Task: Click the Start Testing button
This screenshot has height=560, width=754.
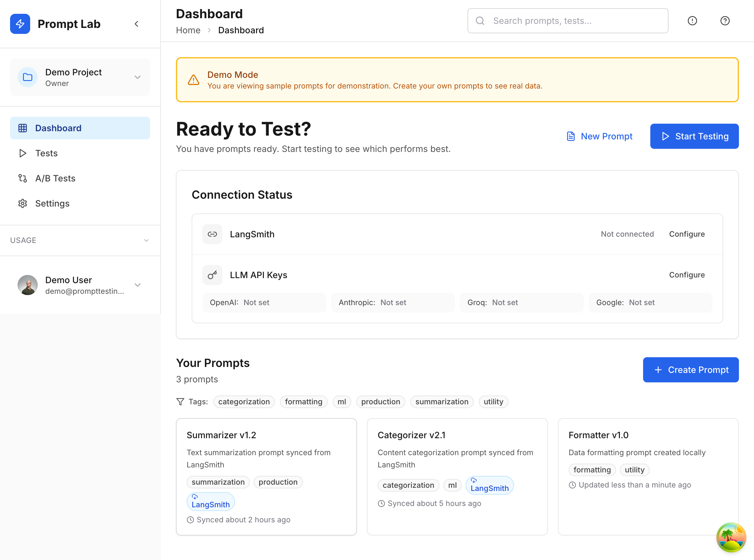Action: [694, 136]
